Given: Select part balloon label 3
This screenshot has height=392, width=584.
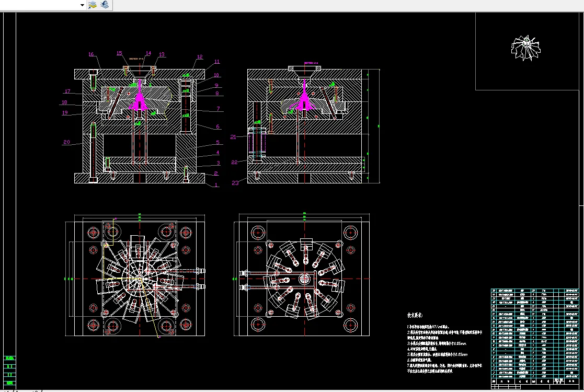Looking at the screenshot, I should point(218,163).
